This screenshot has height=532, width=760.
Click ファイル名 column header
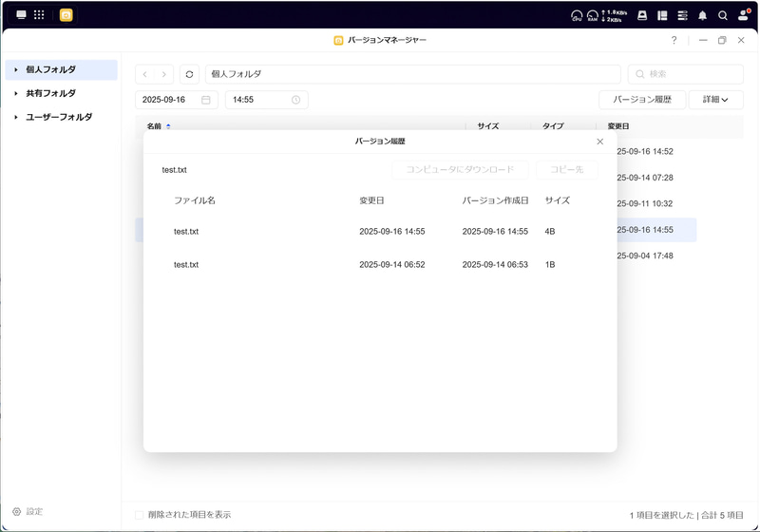[x=195, y=200]
